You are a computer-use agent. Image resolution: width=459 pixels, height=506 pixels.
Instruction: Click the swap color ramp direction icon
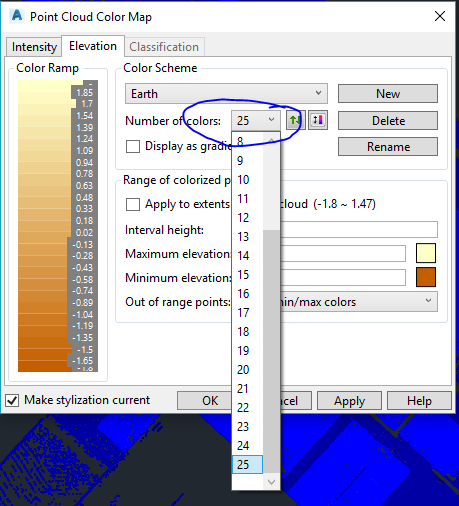(296, 120)
